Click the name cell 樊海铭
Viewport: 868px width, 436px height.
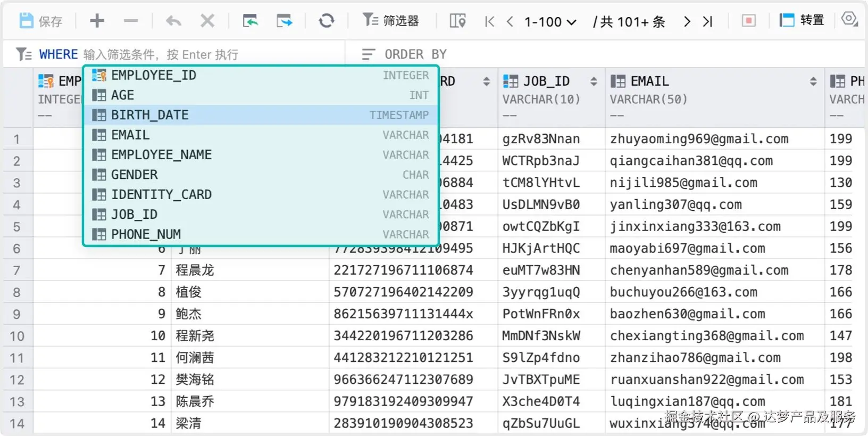[195, 380]
